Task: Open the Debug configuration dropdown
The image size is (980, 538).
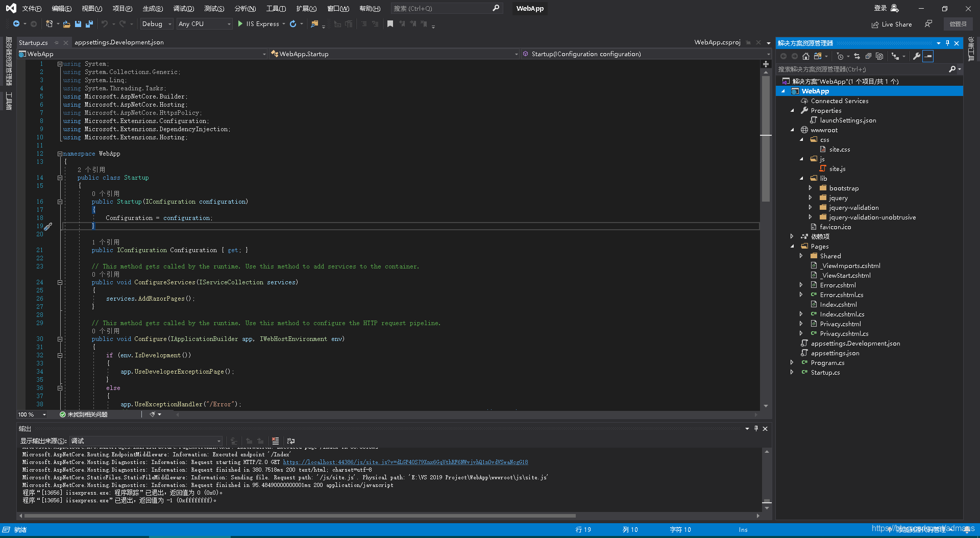Action: point(157,24)
